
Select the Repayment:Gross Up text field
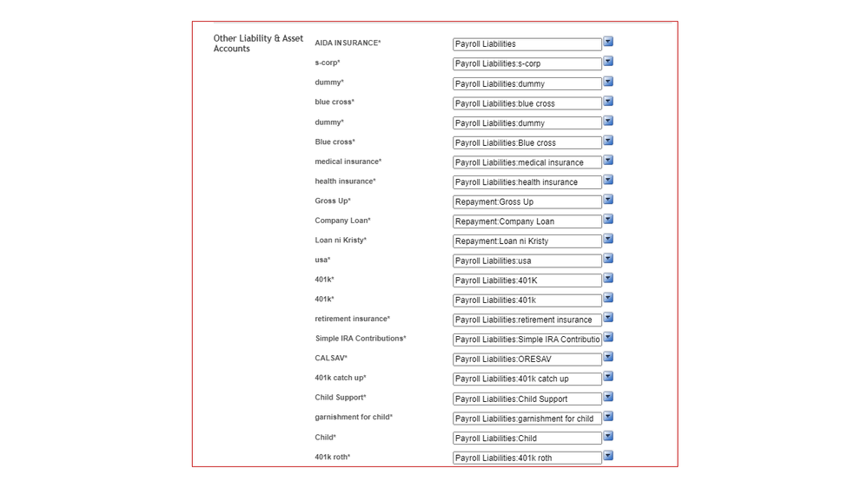tap(527, 201)
